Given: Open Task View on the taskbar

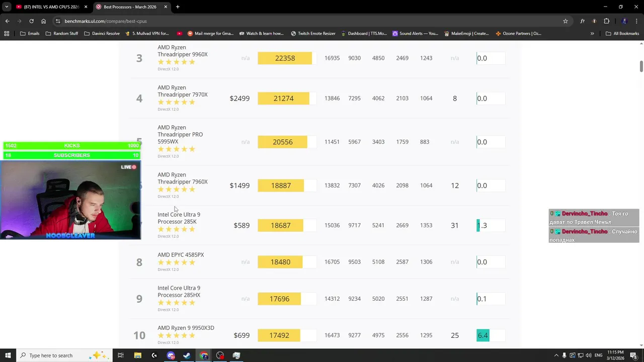Looking at the screenshot, I should 121,355.
